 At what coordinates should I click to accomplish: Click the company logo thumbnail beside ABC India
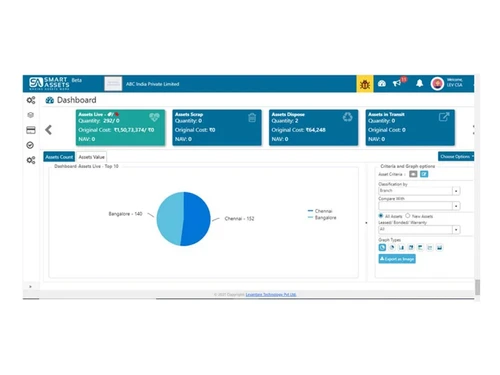coord(113,84)
